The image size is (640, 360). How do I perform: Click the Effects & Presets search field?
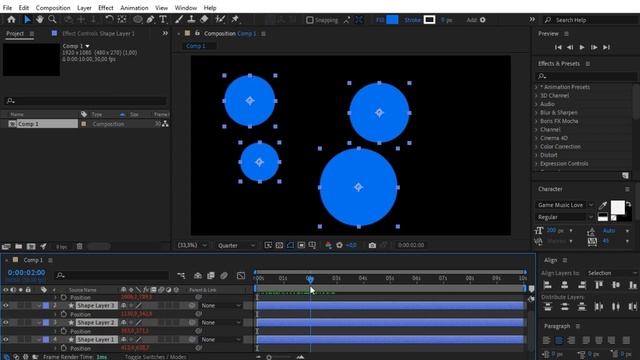(x=586, y=76)
